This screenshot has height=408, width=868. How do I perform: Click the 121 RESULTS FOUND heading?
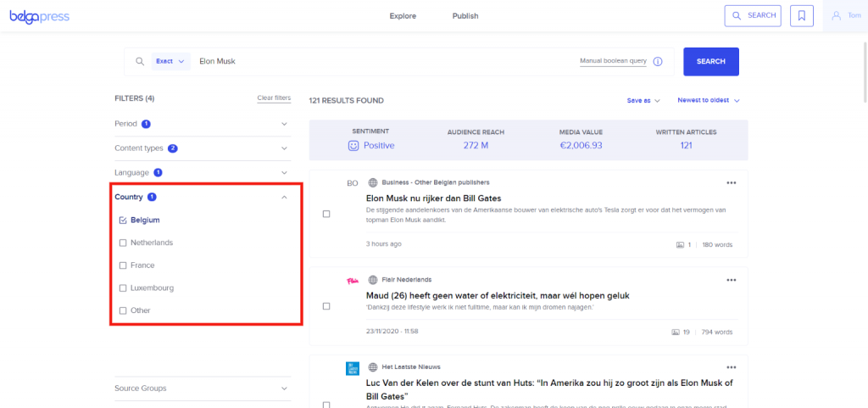point(346,101)
